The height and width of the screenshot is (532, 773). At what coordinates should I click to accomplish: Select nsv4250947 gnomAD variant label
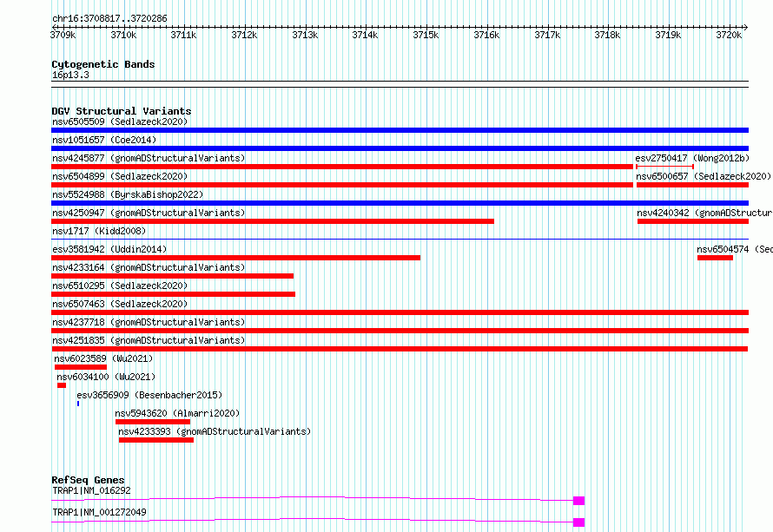click(149, 213)
